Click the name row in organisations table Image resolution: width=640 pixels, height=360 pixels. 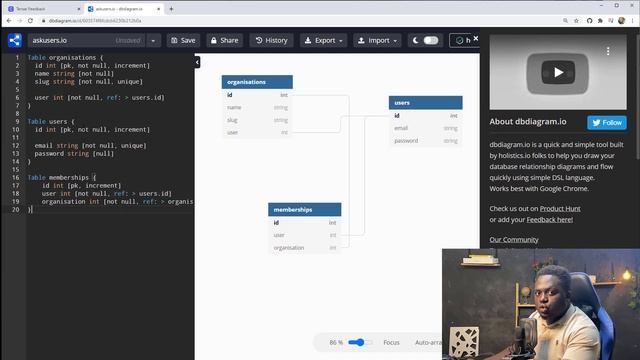coord(257,107)
